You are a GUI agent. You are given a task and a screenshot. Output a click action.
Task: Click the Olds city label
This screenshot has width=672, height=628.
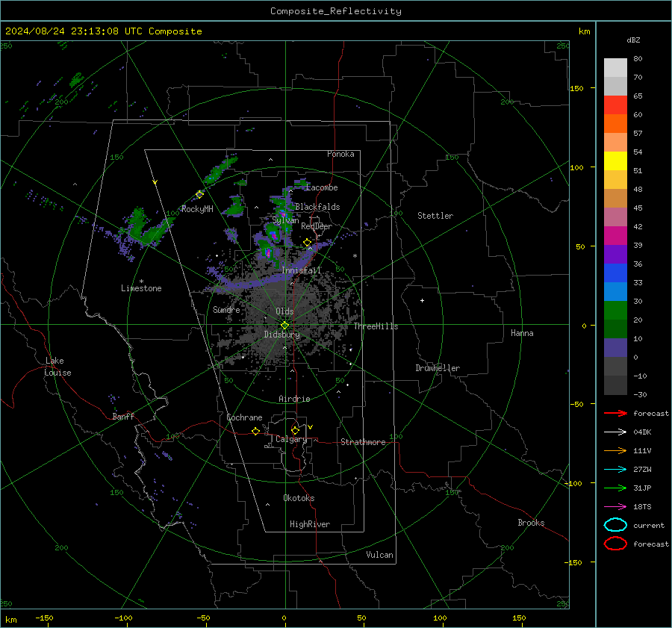284,311
